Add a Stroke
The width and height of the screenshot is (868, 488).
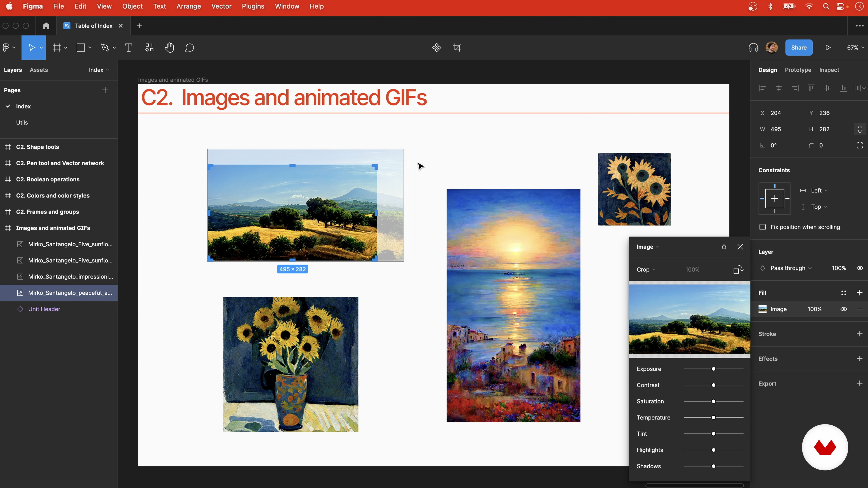coord(860,334)
